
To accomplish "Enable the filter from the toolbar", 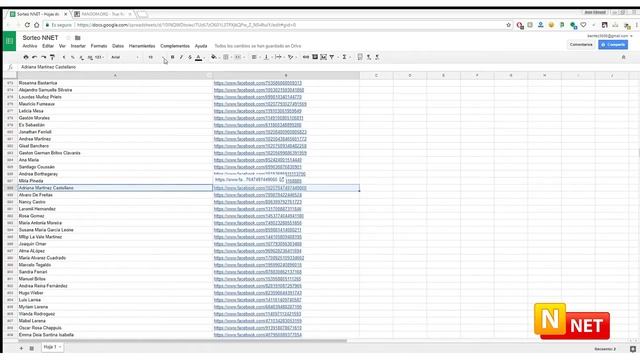I will click(x=332, y=57).
